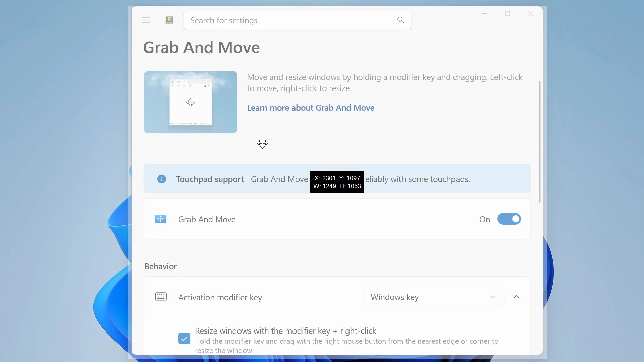Viewport: 644px width, 362px height.
Task: Minimize the settings window
Action: [484, 14]
